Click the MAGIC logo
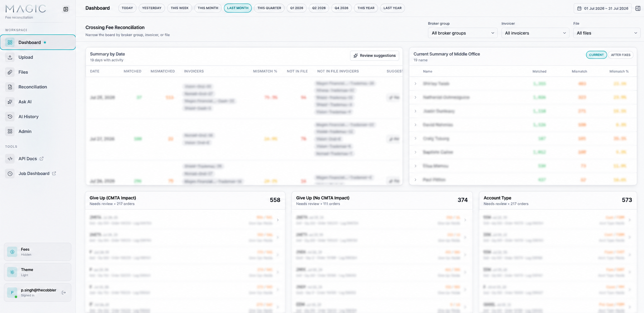Image resolution: width=644 pixels, height=313 pixels. (x=25, y=9)
